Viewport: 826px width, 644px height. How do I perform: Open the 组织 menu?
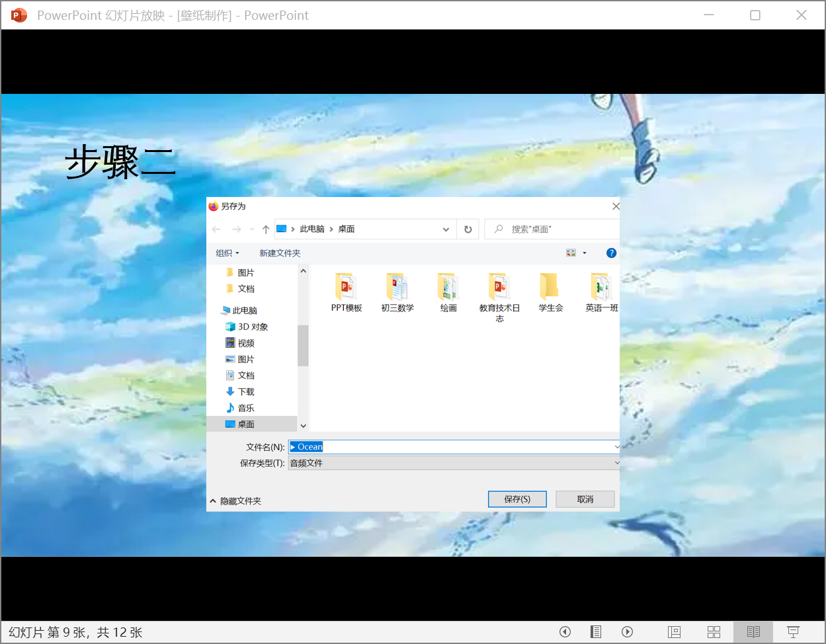[x=227, y=253]
